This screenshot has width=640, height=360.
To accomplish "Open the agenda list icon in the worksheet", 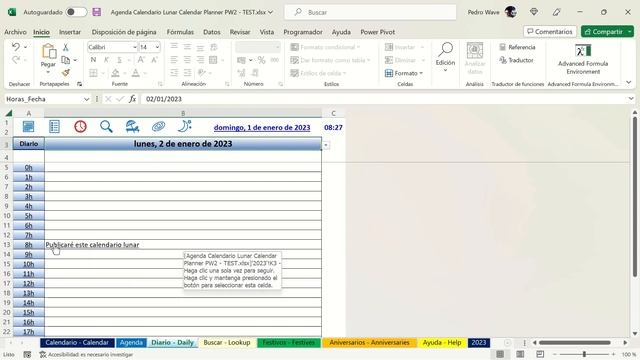I will (54, 127).
